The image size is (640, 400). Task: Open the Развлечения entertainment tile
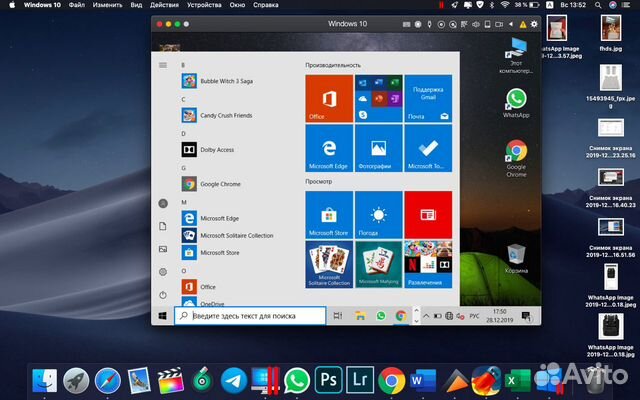[428, 264]
